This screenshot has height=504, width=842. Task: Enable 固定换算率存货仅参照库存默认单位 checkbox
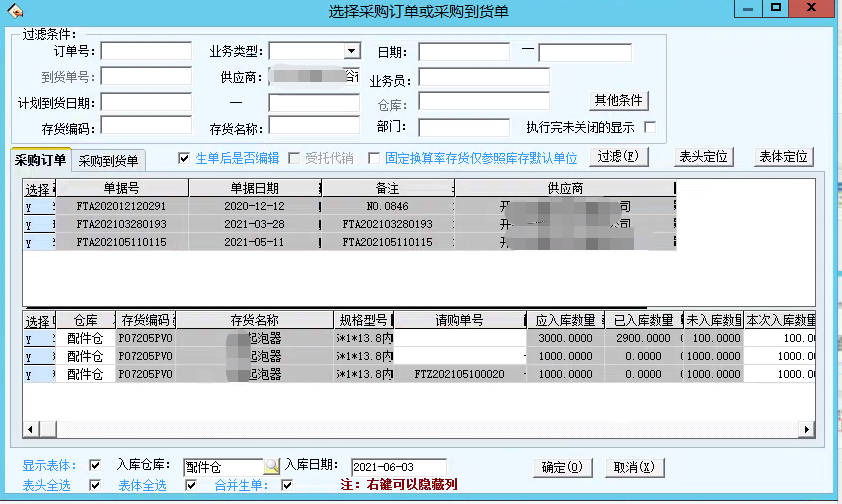[x=374, y=158]
